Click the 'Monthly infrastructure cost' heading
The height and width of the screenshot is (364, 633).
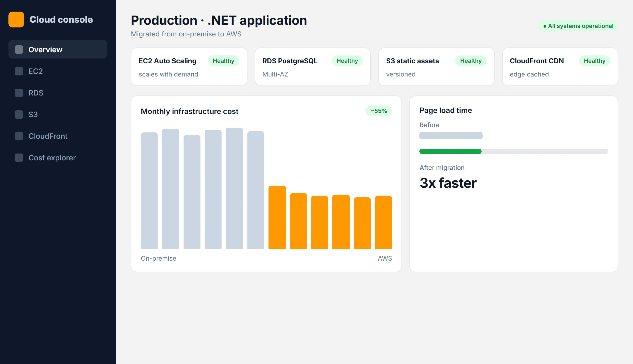(x=190, y=111)
